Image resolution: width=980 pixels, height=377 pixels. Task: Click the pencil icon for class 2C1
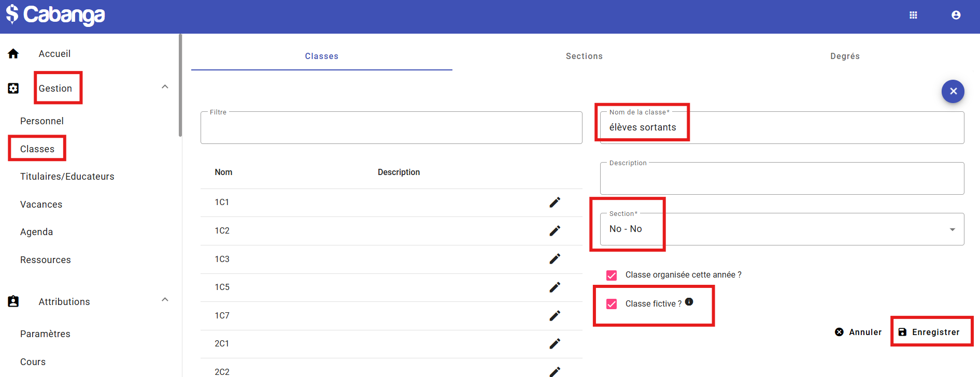(x=555, y=344)
